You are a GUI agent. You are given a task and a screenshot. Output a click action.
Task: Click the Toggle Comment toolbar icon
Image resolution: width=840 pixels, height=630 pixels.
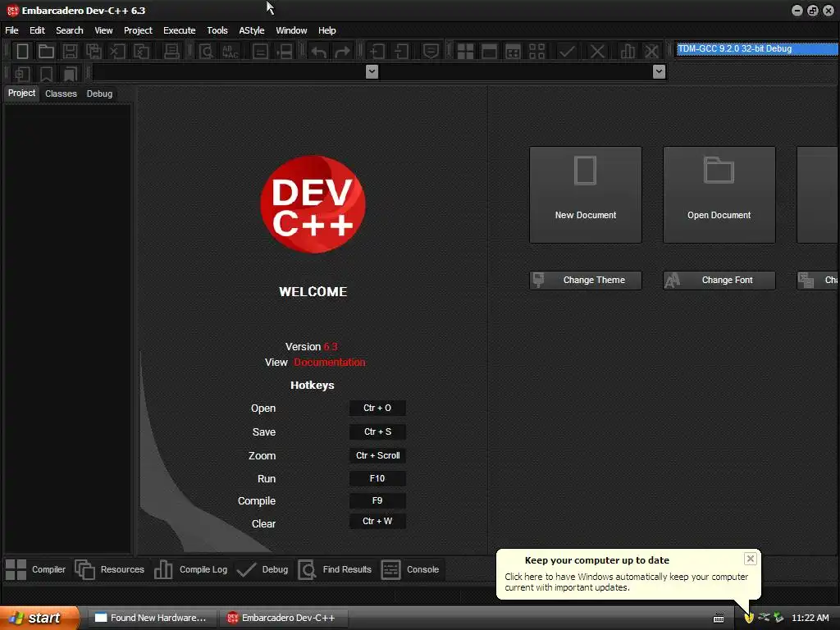[431, 52]
